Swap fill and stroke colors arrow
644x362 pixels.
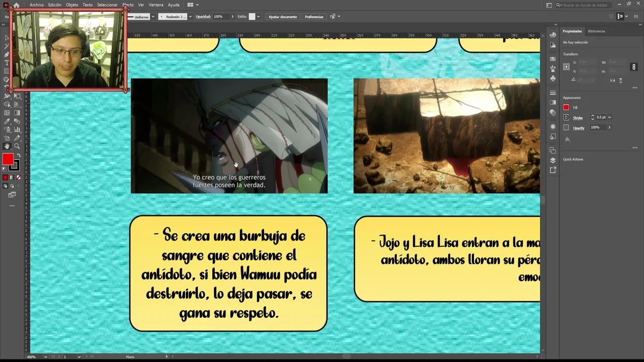tap(18, 156)
